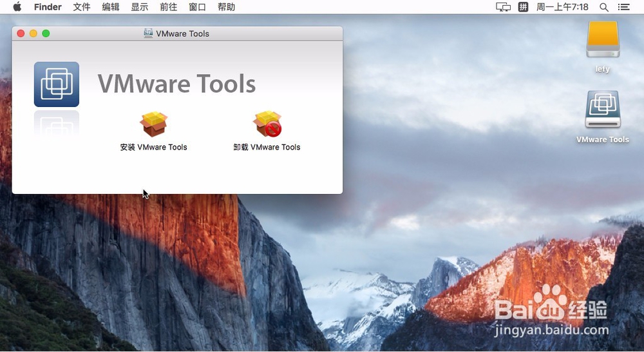Click the lefy desktop drive label
644x352 pixels.
[603, 69]
